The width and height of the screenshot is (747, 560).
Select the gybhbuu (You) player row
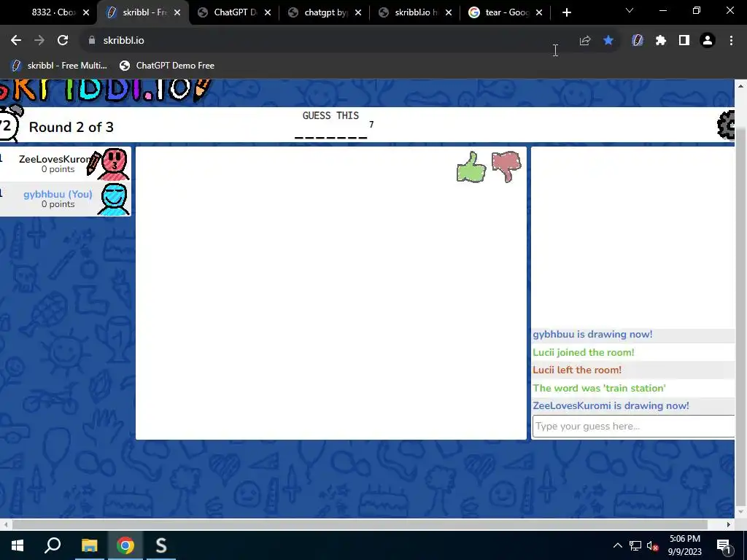(x=65, y=199)
